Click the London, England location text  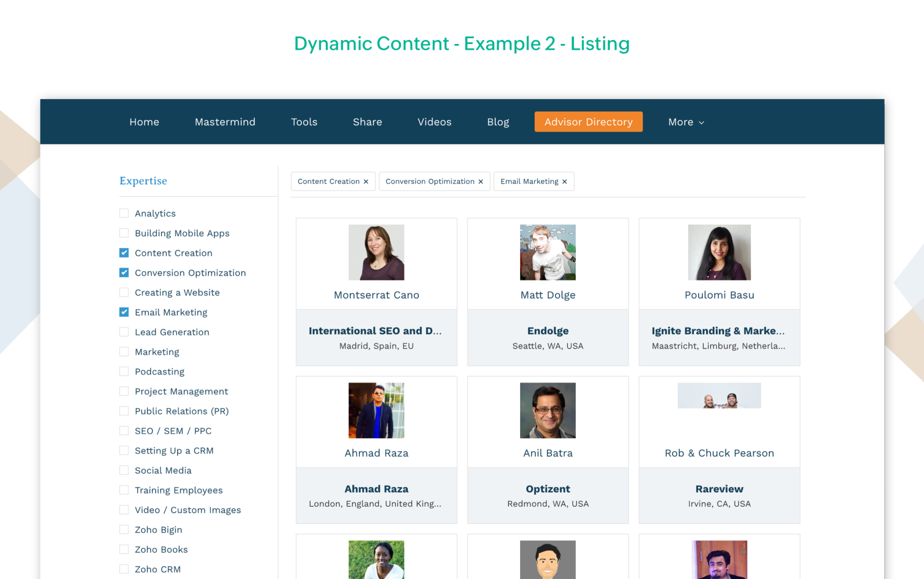click(x=375, y=504)
